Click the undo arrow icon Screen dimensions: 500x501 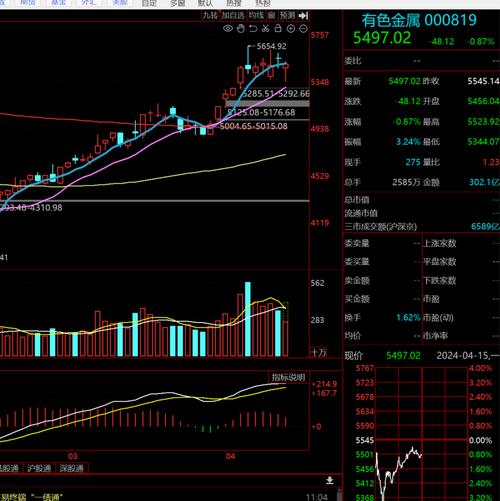[253, 29]
